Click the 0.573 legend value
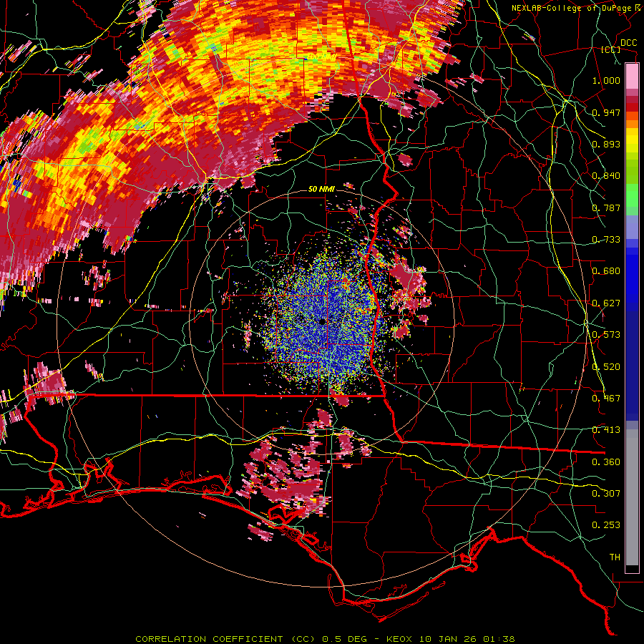 (x=606, y=335)
